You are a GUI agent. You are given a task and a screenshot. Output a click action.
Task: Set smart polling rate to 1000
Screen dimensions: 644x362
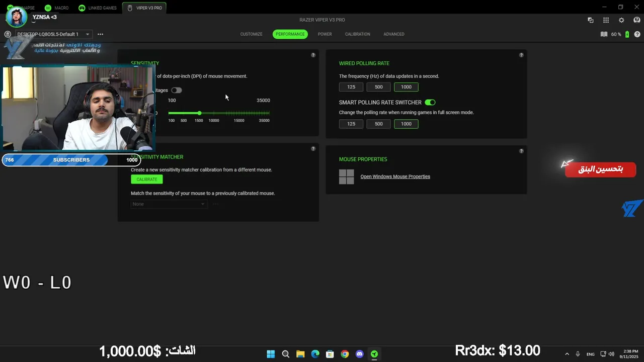pos(406,124)
